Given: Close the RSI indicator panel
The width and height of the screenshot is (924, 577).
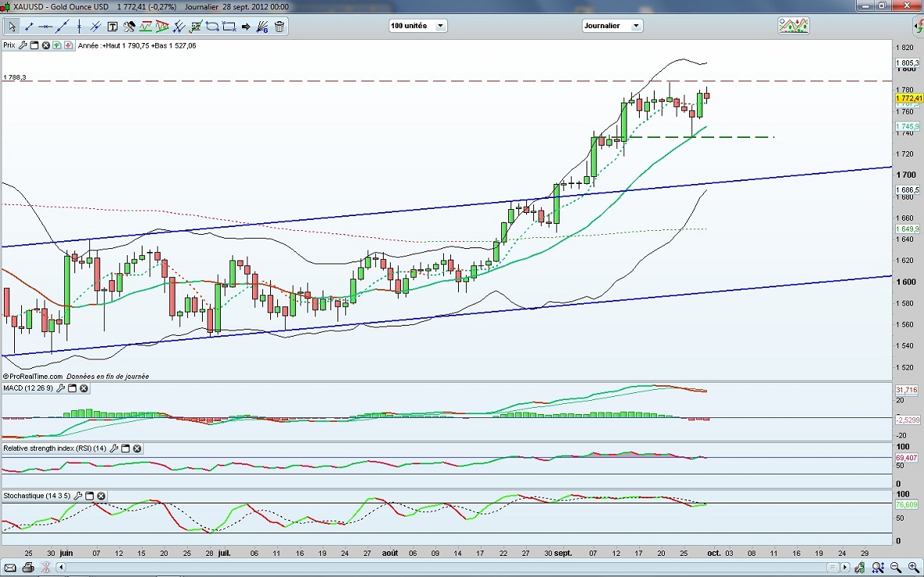Looking at the screenshot, I should pos(137,449).
